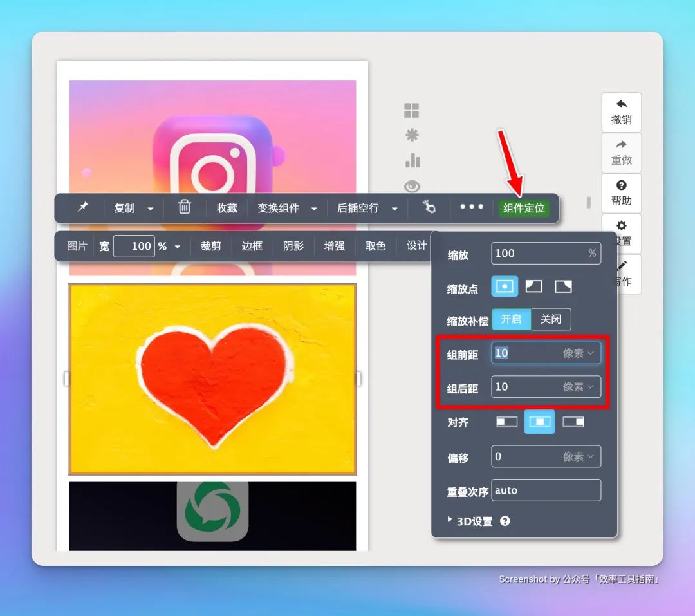Click the pin icon in toolbar
The width and height of the screenshot is (695, 616).
click(x=82, y=207)
